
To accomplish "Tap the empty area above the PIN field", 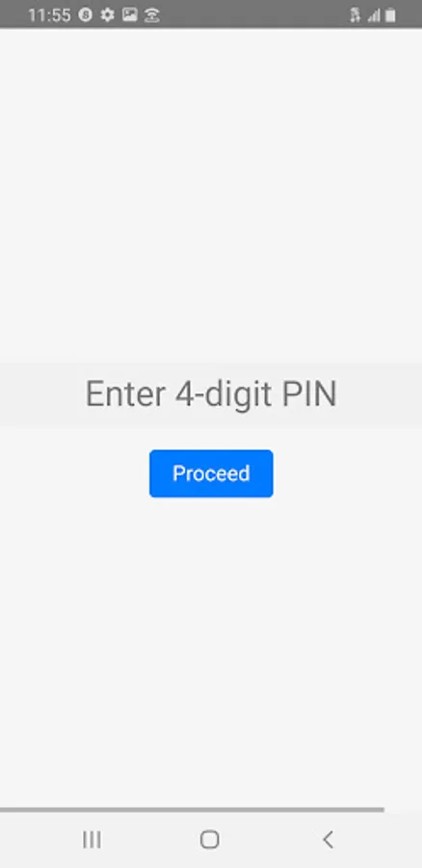I will tap(211, 195).
